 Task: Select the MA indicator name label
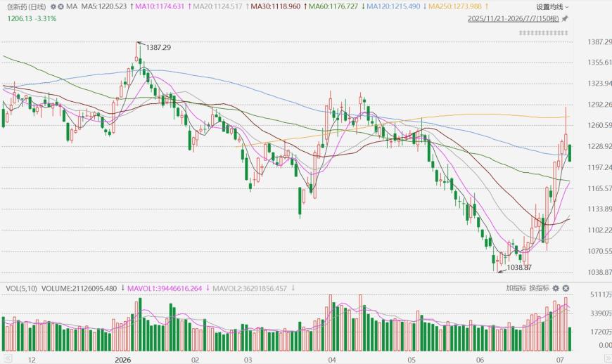(72, 6)
